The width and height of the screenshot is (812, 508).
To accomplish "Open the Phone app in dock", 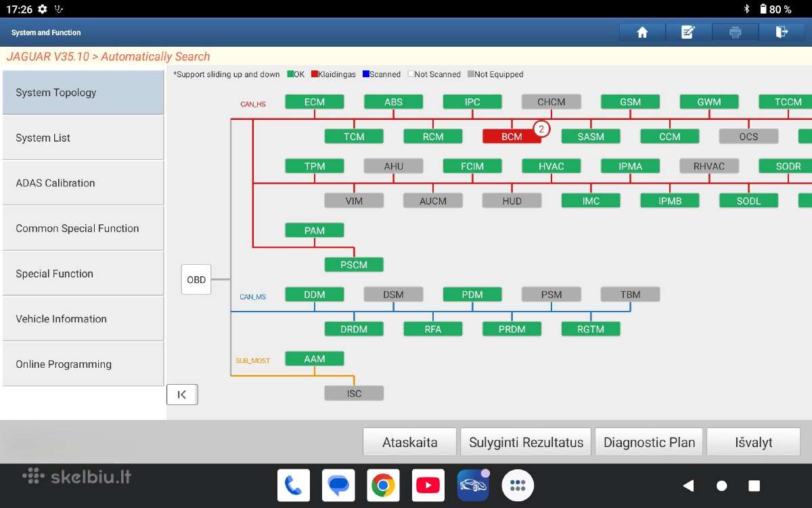I will 294,486.
